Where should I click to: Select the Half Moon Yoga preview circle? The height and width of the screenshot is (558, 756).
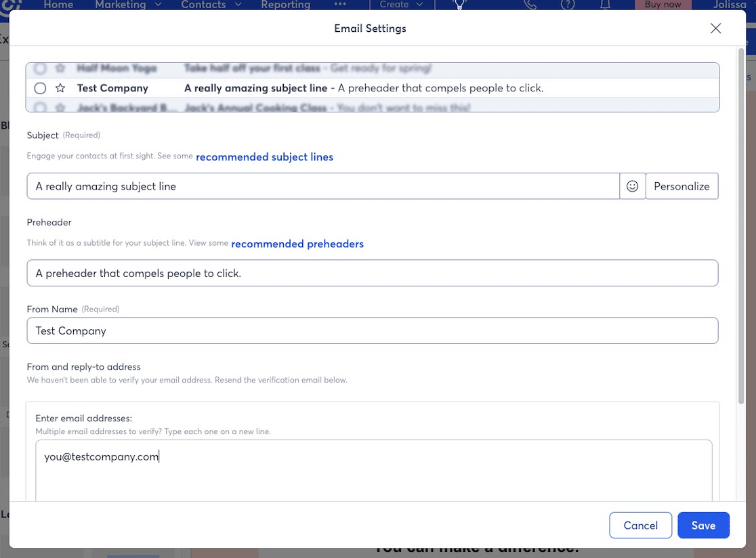[x=39, y=68]
